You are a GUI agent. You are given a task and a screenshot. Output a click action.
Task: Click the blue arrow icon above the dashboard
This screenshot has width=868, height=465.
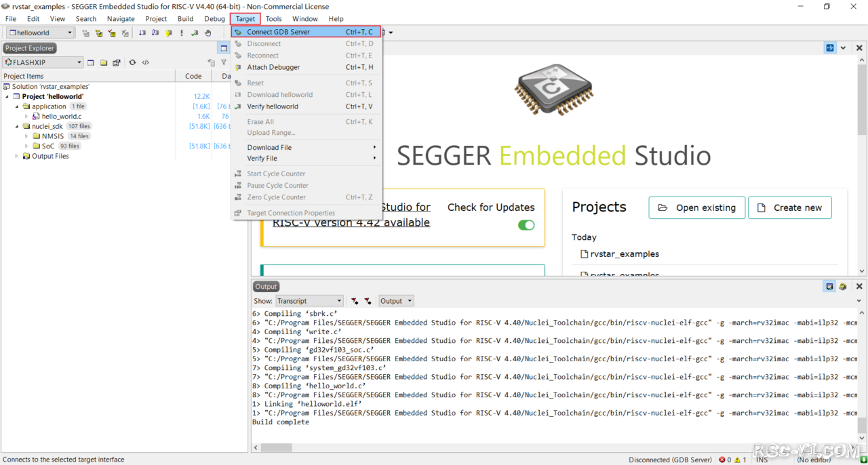point(830,48)
